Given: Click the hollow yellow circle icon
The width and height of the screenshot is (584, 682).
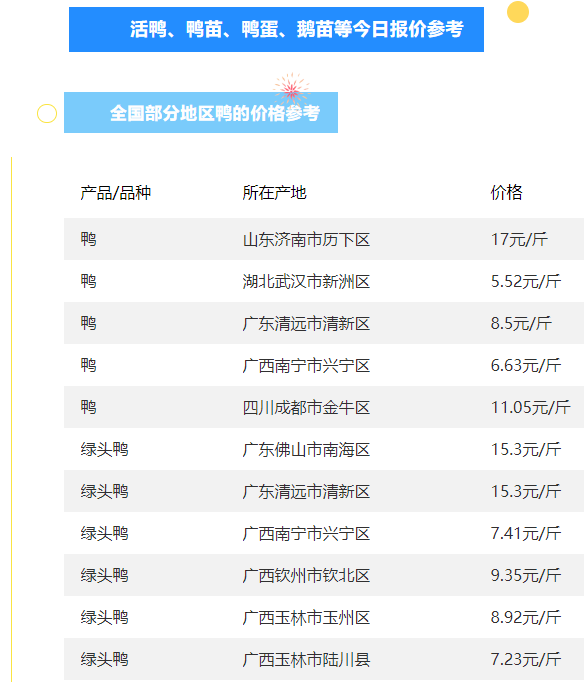Looking at the screenshot, I should tap(47, 114).
